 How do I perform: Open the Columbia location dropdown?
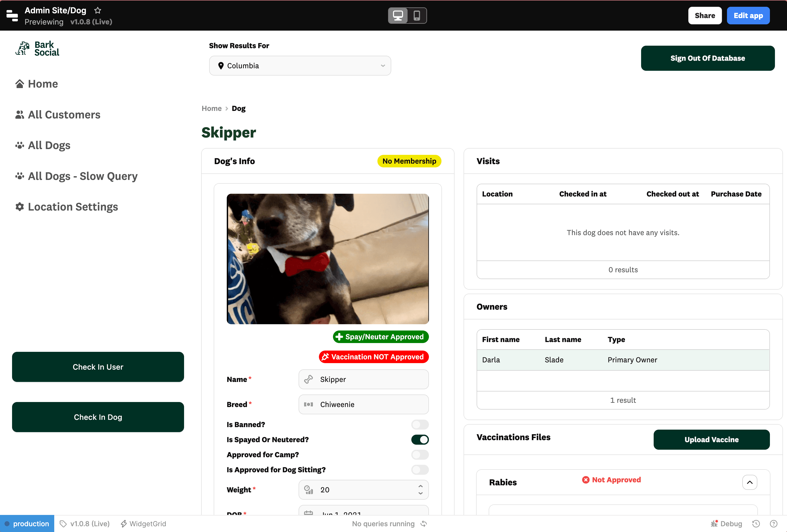pyautogui.click(x=300, y=66)
